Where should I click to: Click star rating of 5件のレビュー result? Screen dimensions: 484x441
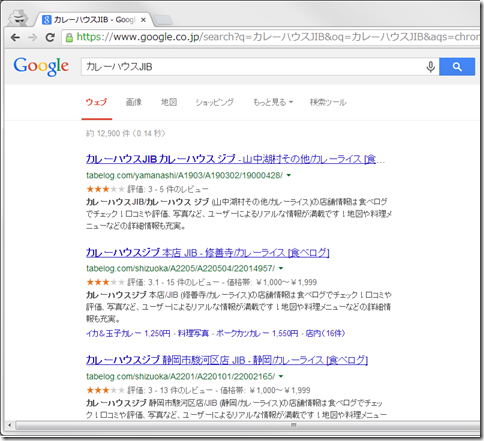105,189
